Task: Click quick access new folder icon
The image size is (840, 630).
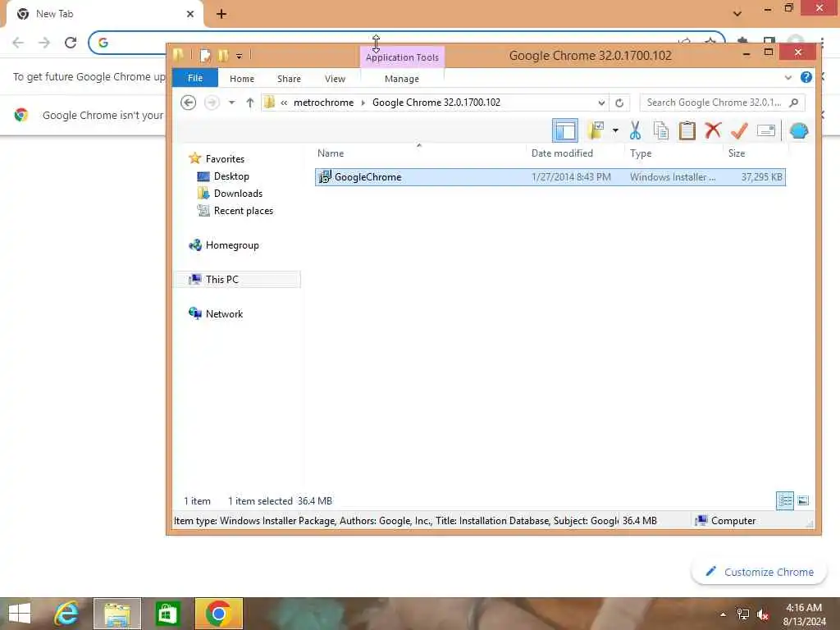Action: tap(223, 55)
